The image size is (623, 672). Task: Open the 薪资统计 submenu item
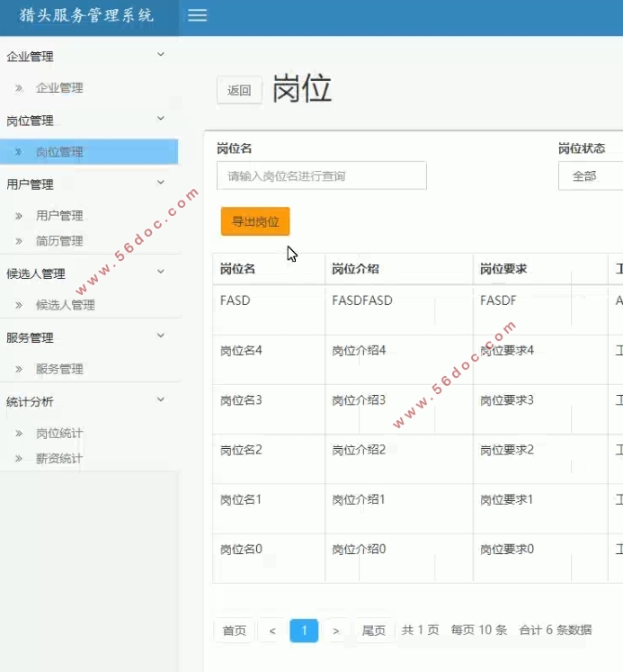[59, 459]
